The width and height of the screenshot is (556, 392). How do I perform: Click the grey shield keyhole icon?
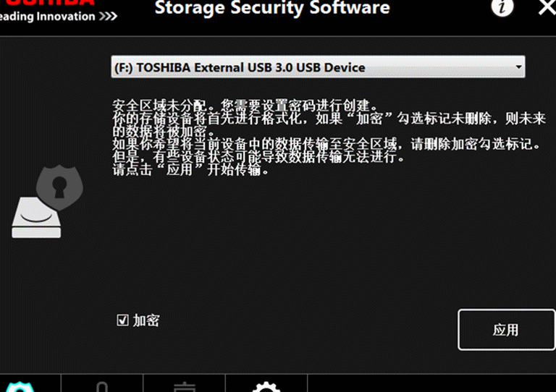coord(59,187)
